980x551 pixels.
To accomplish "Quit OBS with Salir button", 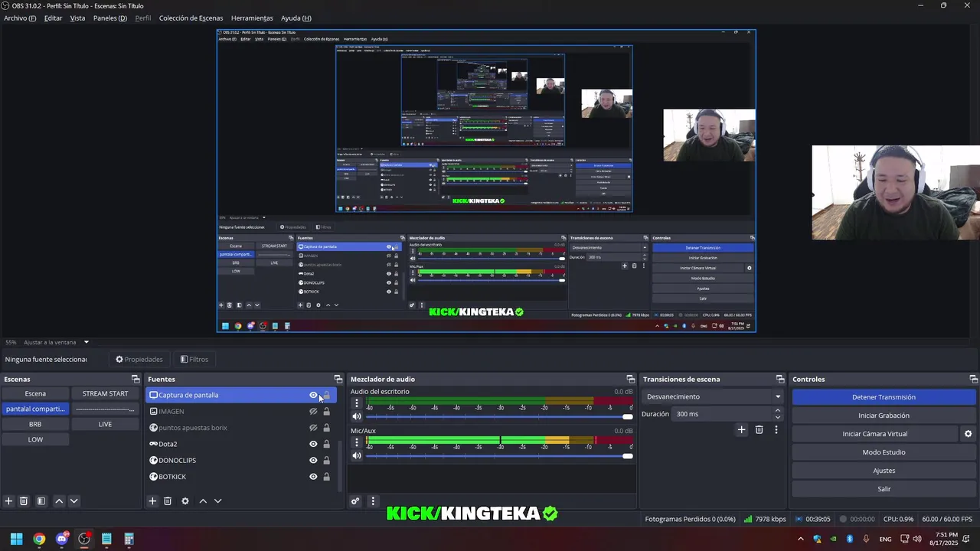I will (x=884, y=489).
